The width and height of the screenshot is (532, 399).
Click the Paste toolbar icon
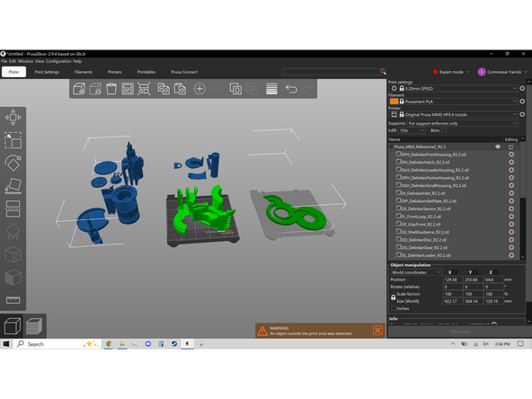tap(180, 89)
